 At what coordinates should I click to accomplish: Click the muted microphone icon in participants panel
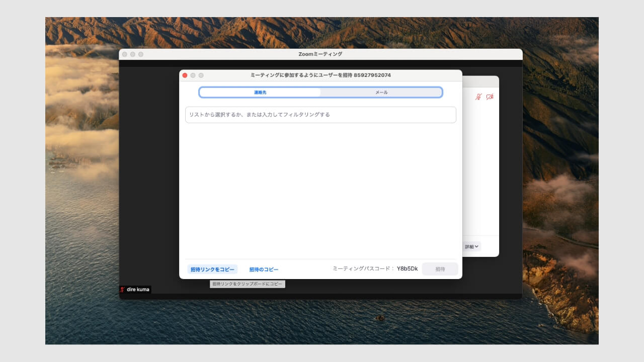(478, 97)
